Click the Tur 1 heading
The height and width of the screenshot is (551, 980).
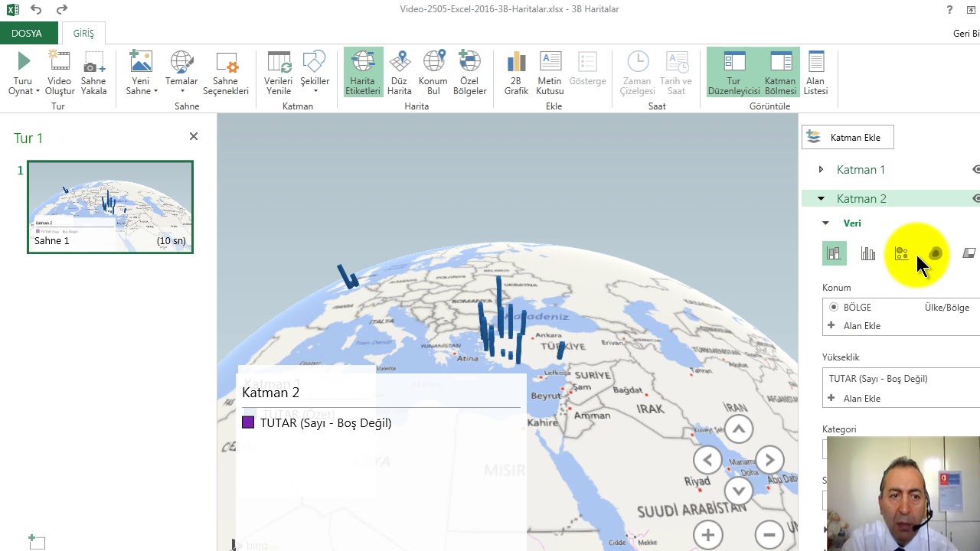click(x=28, y=139)
